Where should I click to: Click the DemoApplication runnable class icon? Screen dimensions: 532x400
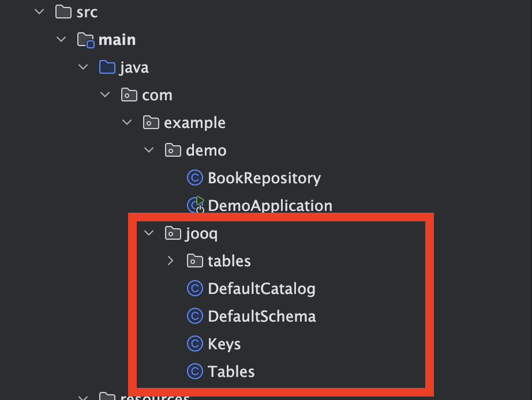click(x=196, y=205)
